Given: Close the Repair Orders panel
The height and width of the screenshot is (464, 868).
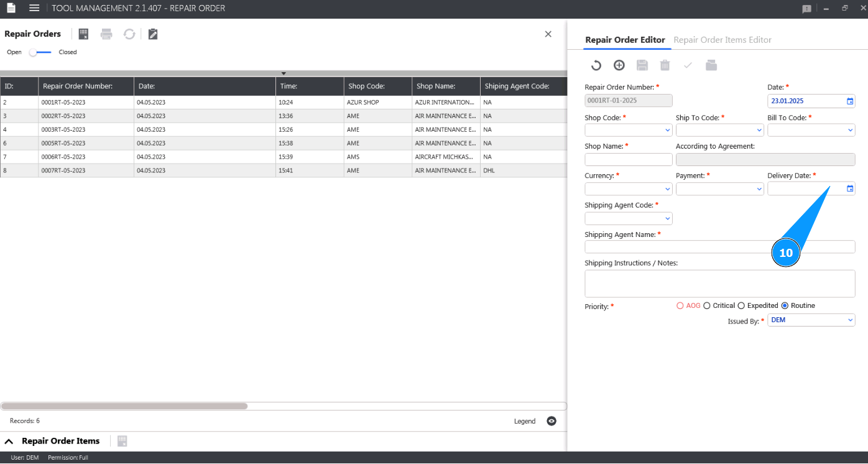Looking at the screenshot, I should coord(548,34).
